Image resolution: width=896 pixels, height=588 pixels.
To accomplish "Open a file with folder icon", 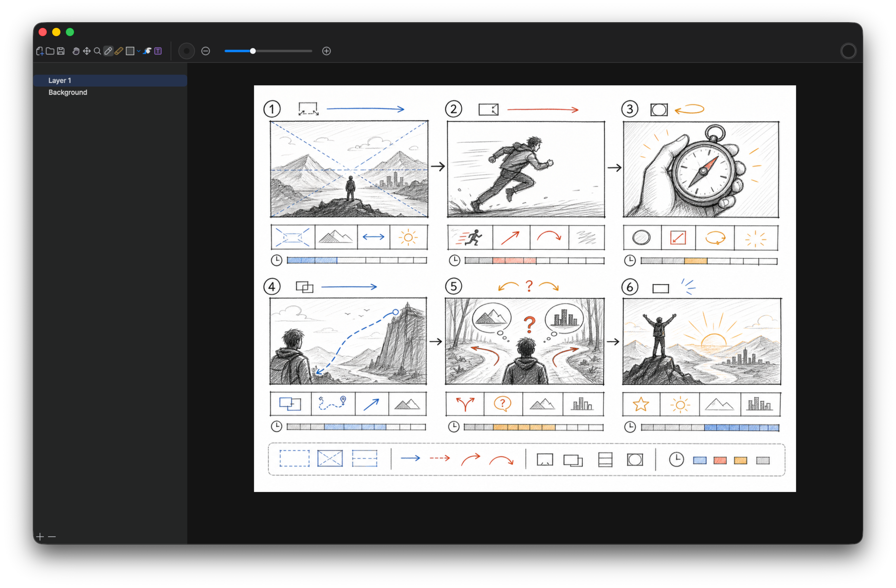I will pyautogui.click(x=50, y=51).
